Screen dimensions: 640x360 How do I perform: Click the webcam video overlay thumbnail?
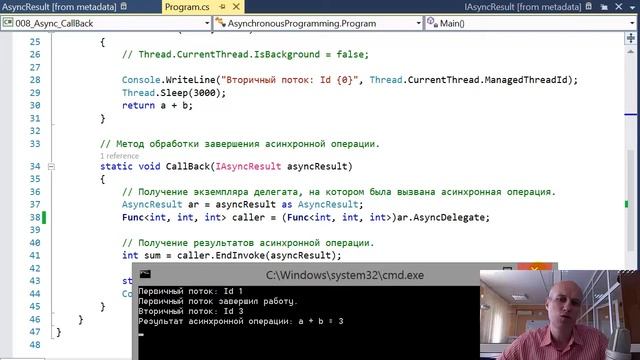point(560,315)
